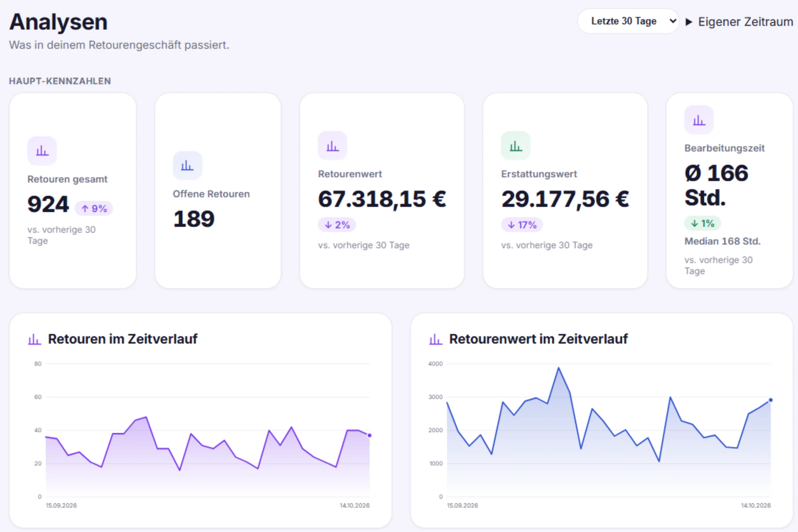Image resolution: width=798 pixels, height=532 pixels.
Task: Click the Offene Retouren label
Action: (x=211, y=194)
